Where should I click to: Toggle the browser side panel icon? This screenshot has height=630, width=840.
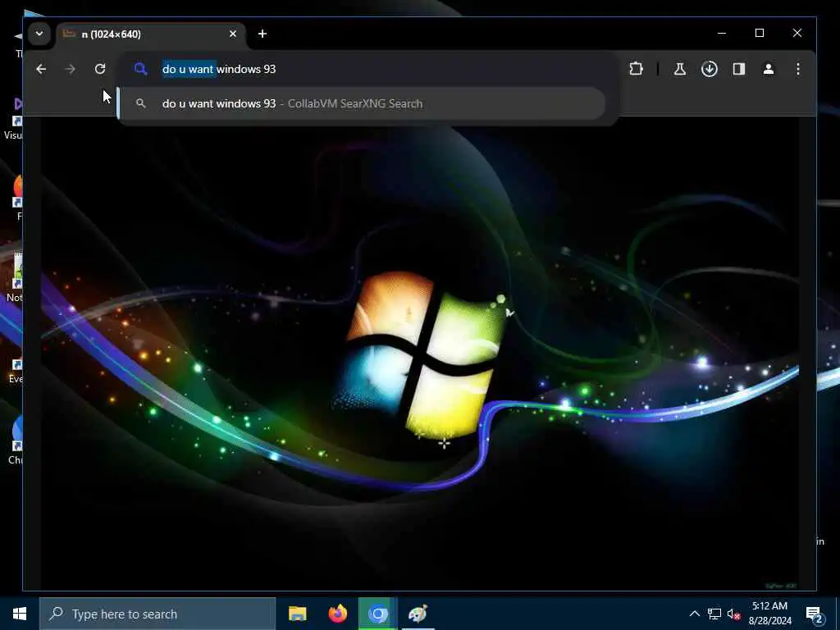coord(739,69)
